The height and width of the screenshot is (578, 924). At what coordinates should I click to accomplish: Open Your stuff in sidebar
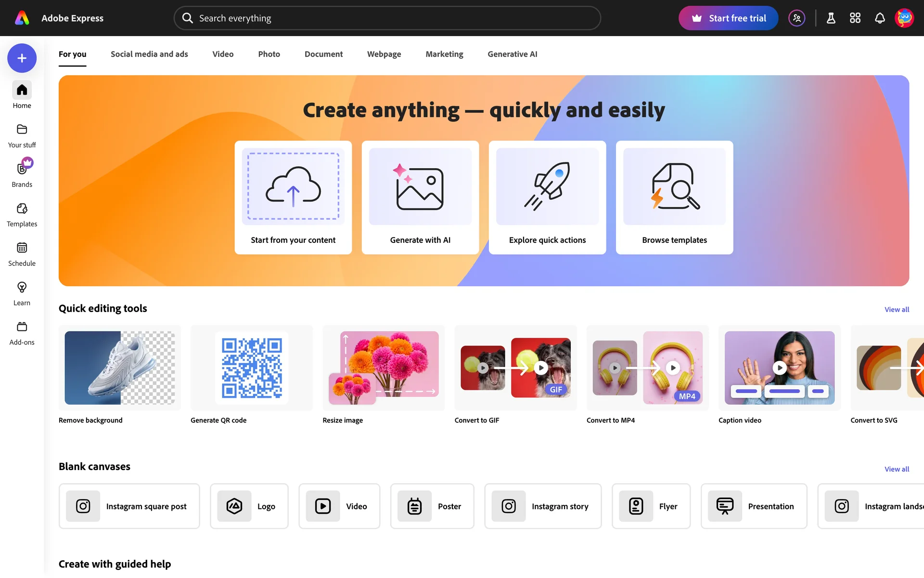[x=22, y=135]
